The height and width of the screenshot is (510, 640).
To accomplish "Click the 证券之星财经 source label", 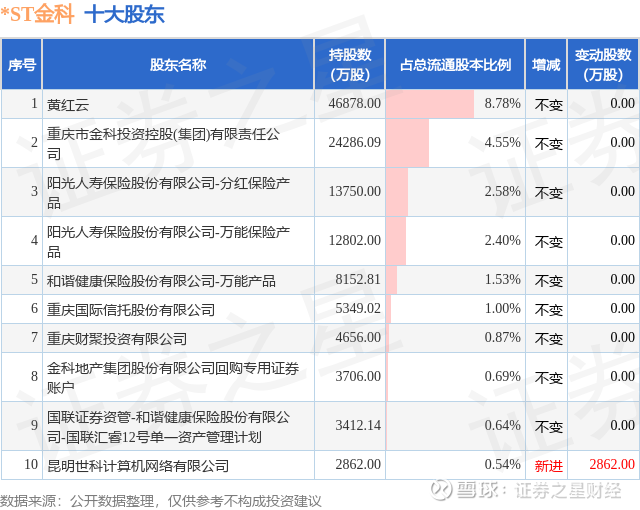I will pos(567,490).
